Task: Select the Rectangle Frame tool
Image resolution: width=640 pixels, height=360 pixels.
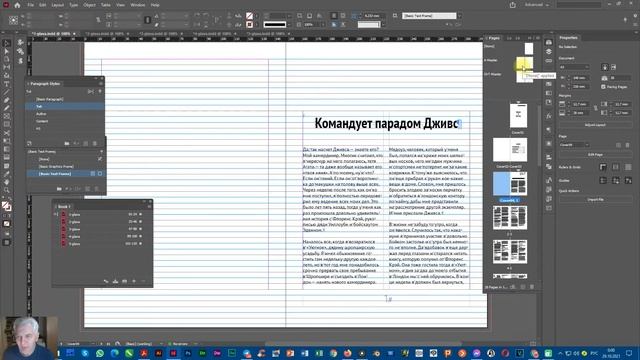Action: tap(7, 116)
